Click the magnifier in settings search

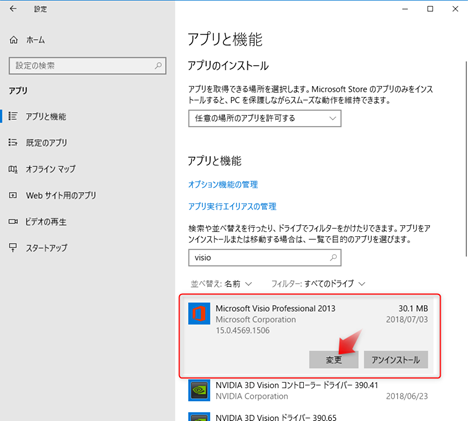pyautogui.click(x=158, y=66)
